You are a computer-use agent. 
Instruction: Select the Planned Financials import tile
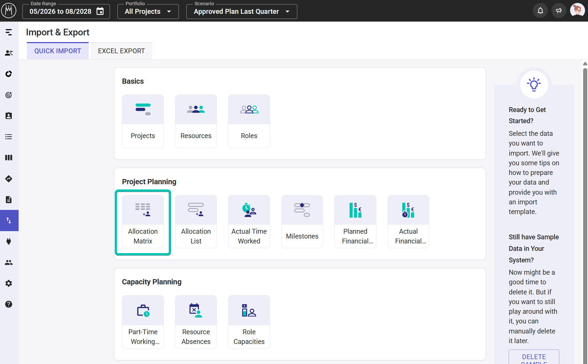click(x=355, y=222)
